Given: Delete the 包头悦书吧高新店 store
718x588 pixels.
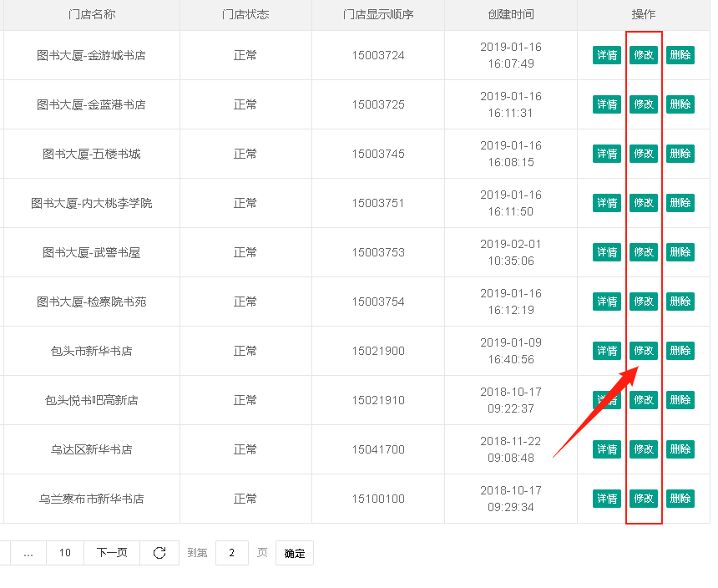Looking at the screenshot, I should 680,400.
